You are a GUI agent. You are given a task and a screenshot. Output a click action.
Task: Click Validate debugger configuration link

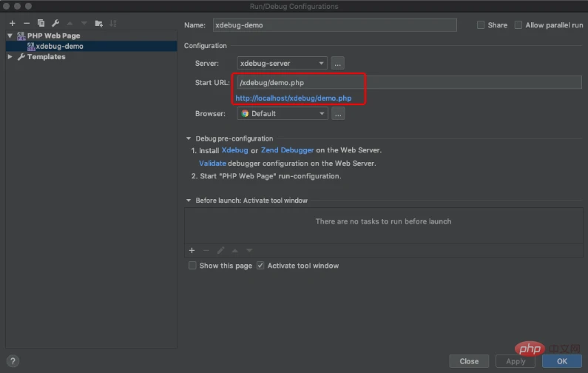(x=212, y=164)
